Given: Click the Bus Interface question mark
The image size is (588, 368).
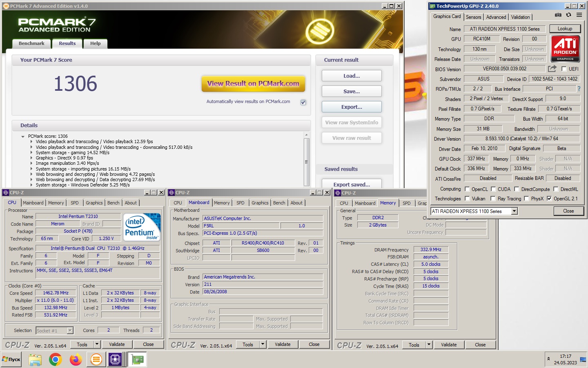Looking at the screenshot, I should (579, 89).
